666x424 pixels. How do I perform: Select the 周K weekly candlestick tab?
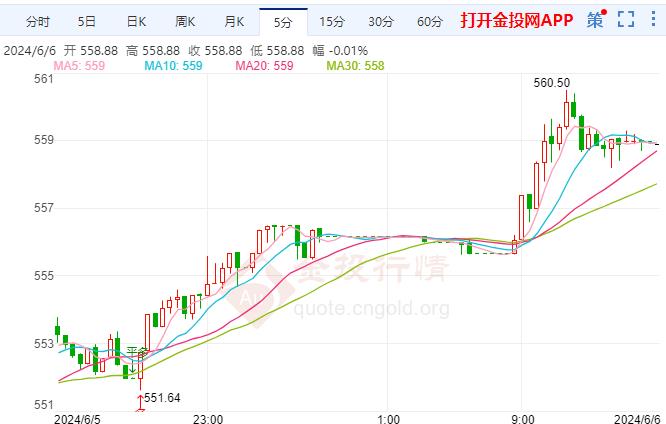click(186, 21)
